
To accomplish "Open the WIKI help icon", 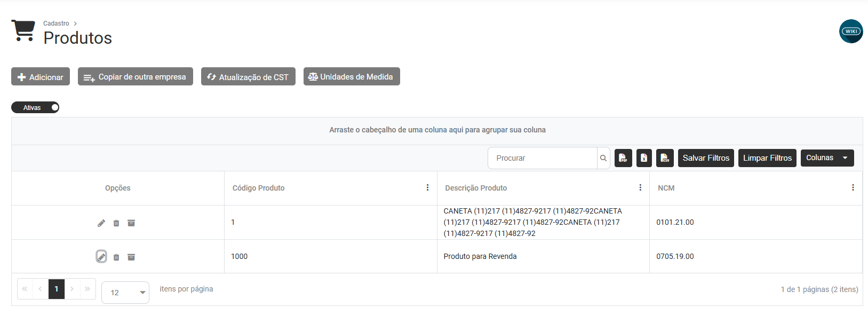I will coord(850,31).
